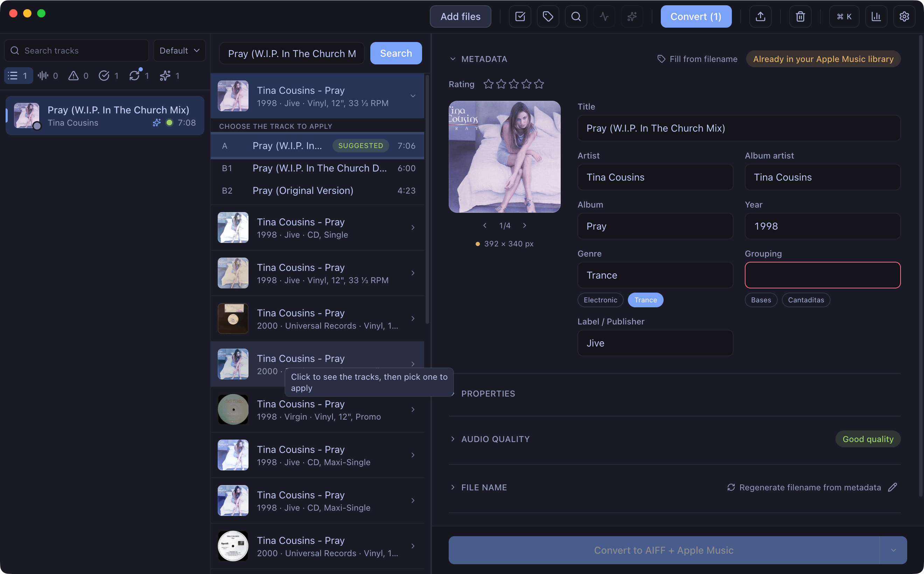This screenshot has height=574, width=924.
Task: Click Add files button
Action: tap(460, 16)
